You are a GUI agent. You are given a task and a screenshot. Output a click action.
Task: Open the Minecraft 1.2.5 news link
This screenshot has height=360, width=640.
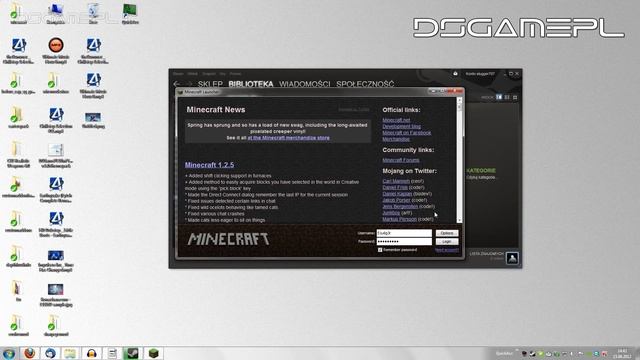click(209, 165)
